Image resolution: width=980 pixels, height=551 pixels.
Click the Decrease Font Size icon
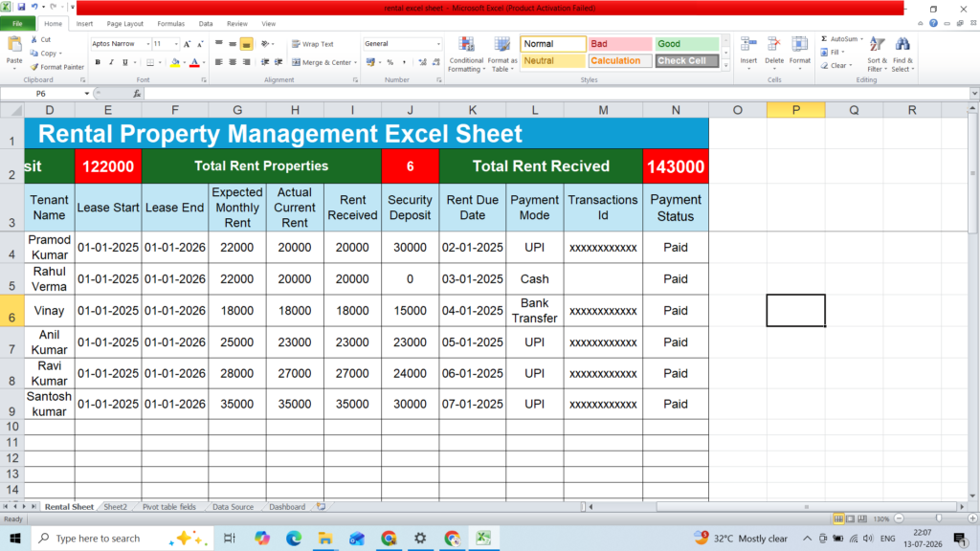(200, 44)
